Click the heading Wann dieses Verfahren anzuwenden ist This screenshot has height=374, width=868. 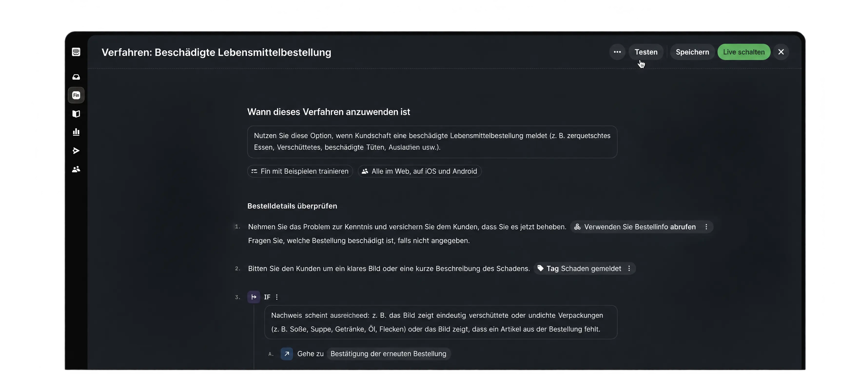(x=329, y=112)
